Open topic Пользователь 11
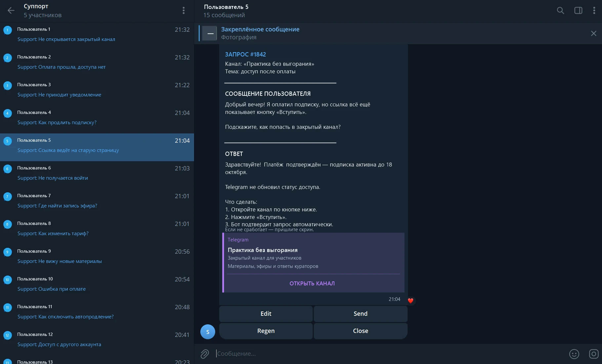This screenshot has height=364, width=602. pos(97,314)
